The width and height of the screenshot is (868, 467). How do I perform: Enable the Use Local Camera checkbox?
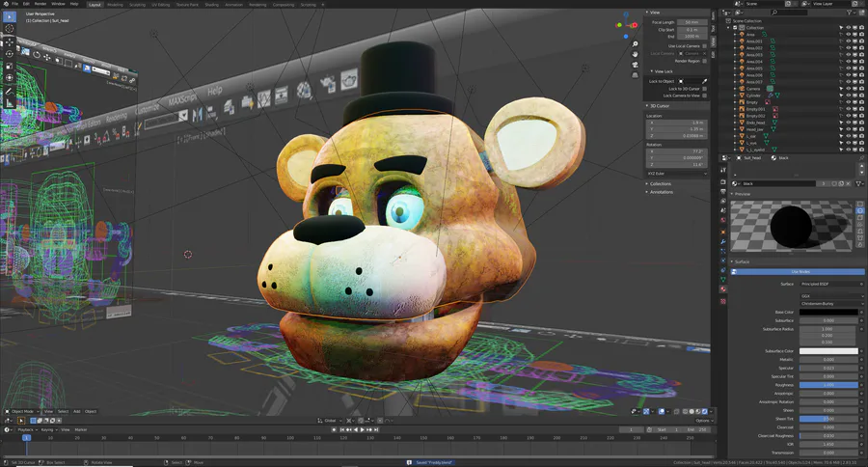(704, 46)
